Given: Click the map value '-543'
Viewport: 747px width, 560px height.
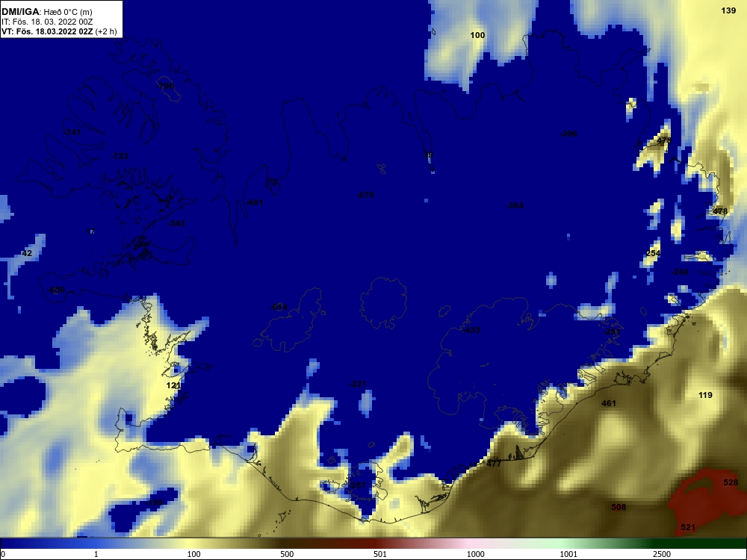Looking at the screenshot, I should point(176,223).
